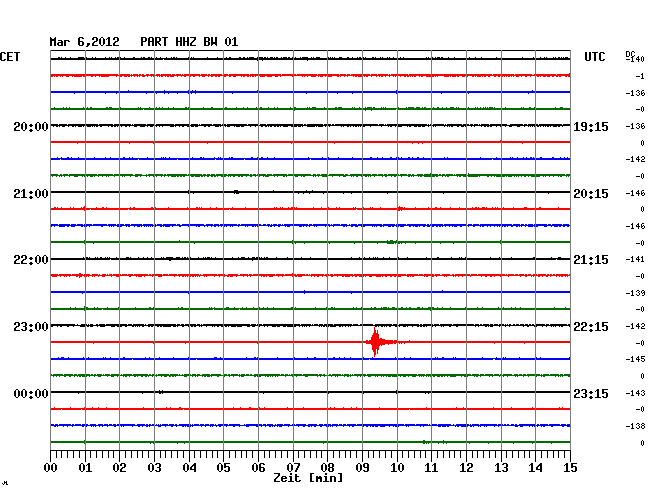Click the DC column header

point(631,53)
